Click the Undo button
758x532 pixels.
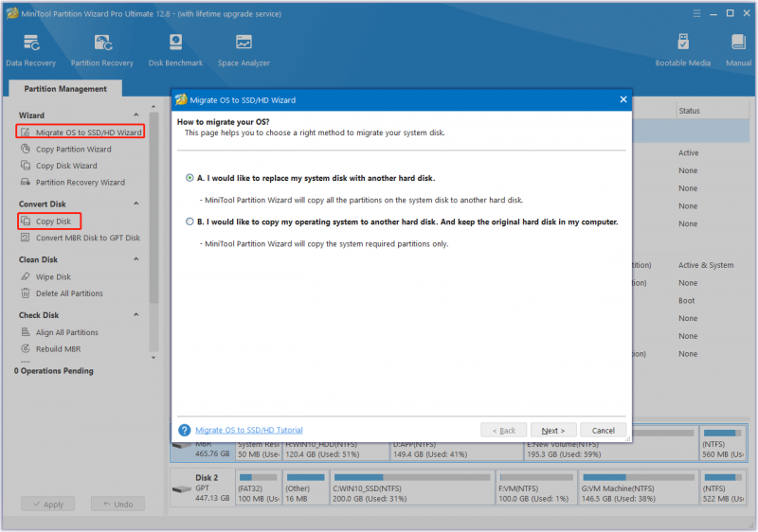(x=117, y=504)
